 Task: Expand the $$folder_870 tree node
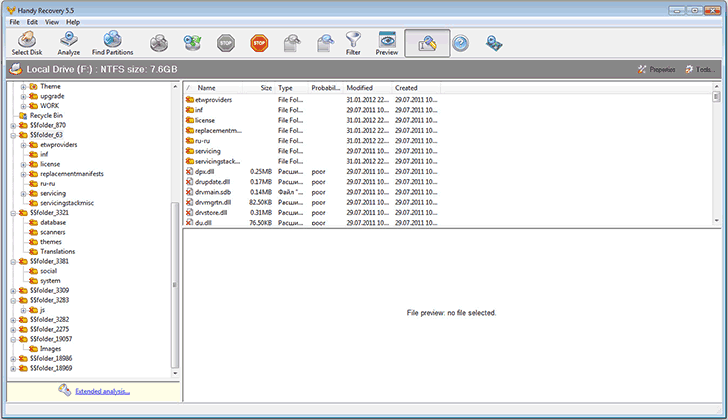(13, 126)
